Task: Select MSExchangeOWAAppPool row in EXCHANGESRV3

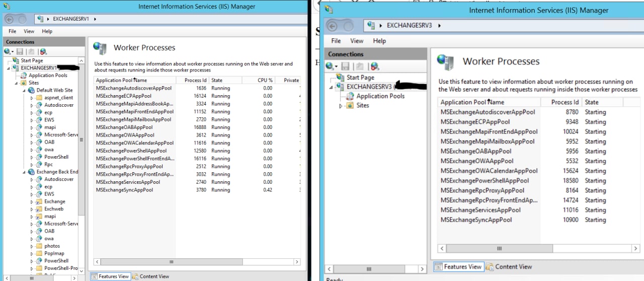Action: (538, 161)
